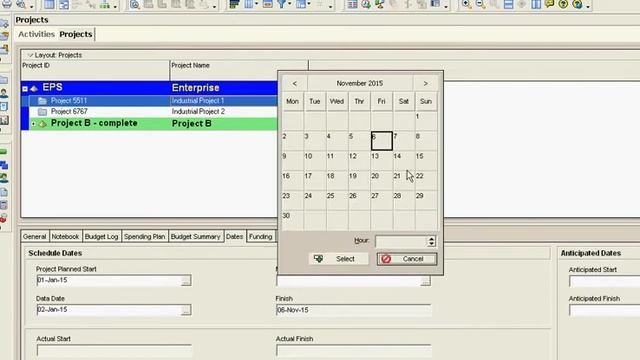Click the blue sidebar icon below the green bar
Screen dimensions: 640x360
click(4, 165)
